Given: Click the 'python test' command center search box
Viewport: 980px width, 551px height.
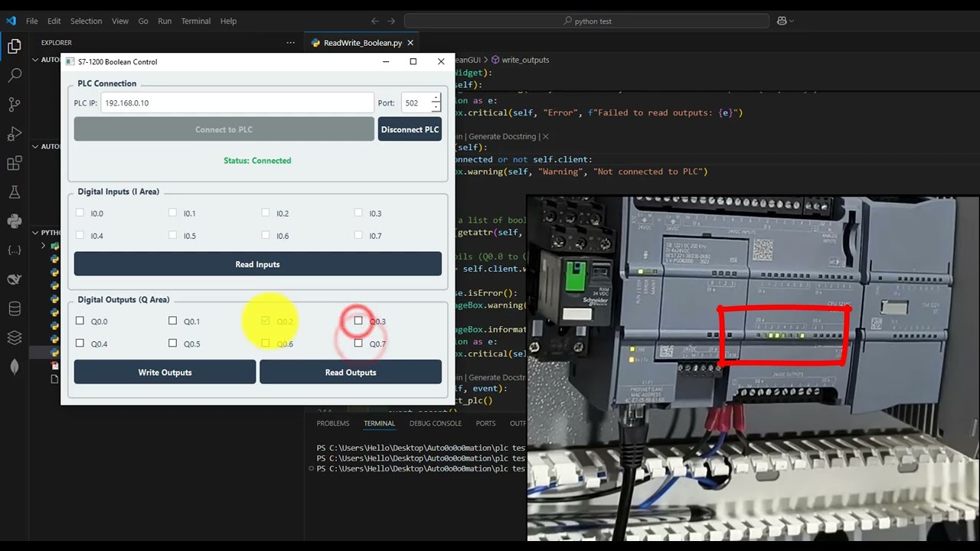Looking at the screenshot, I should pyautogui.click(x=586, y=21).
